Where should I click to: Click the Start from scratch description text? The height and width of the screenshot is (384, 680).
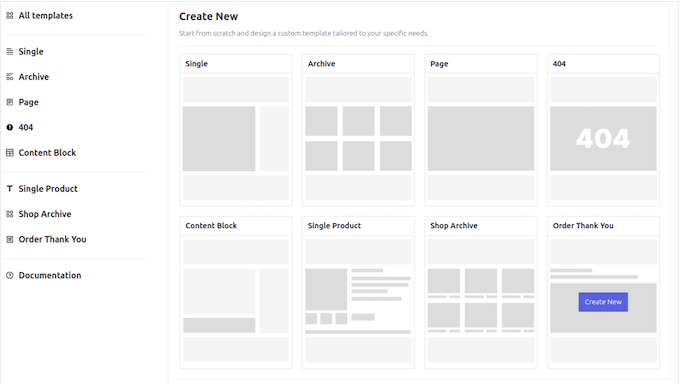tap(304, 33)
